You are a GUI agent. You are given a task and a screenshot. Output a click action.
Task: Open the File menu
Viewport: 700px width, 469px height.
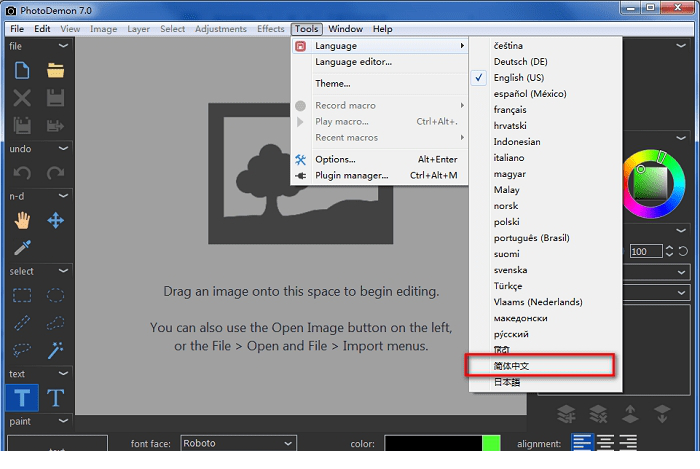click(x=17, y=29)
